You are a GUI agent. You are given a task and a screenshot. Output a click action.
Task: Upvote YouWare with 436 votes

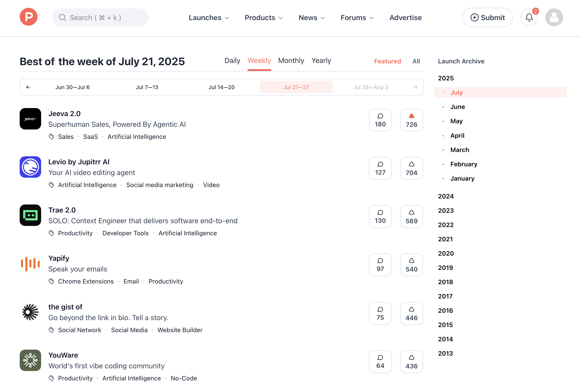coord(411,362)
